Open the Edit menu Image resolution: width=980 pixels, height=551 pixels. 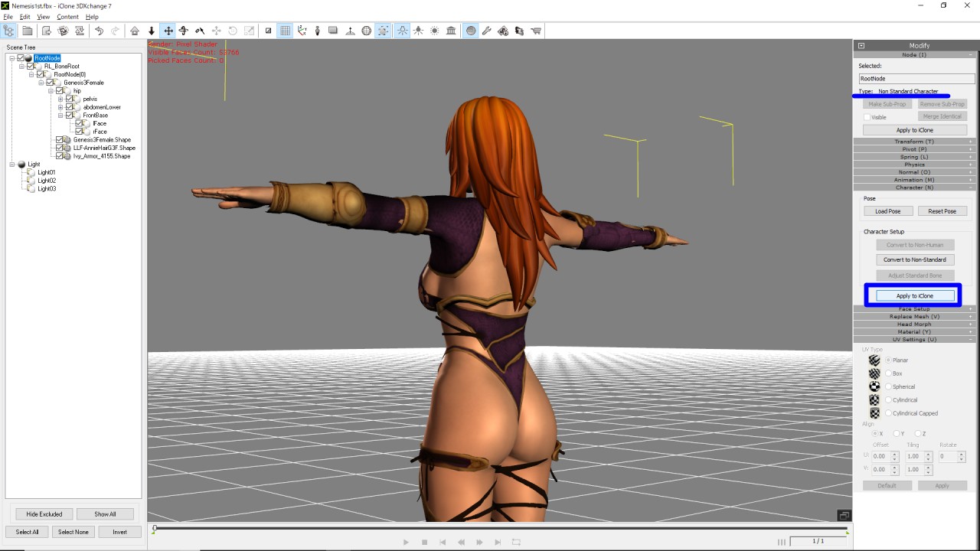click(25, 17)
